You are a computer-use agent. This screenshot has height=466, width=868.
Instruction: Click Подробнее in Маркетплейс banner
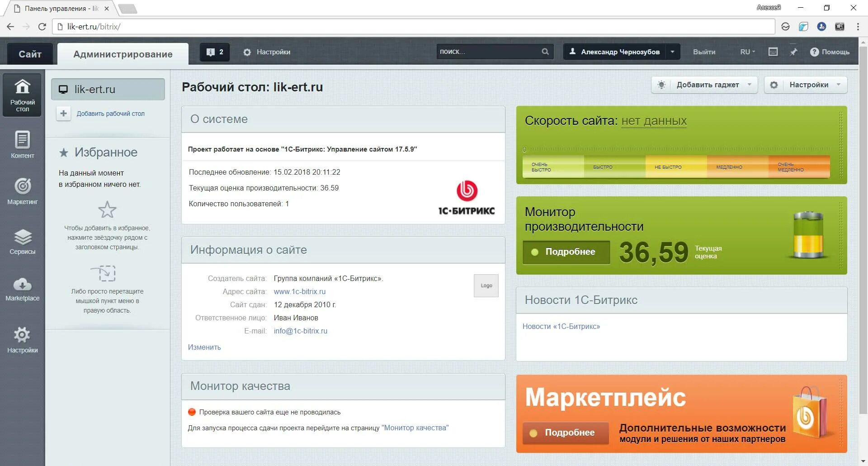(566, 433)
